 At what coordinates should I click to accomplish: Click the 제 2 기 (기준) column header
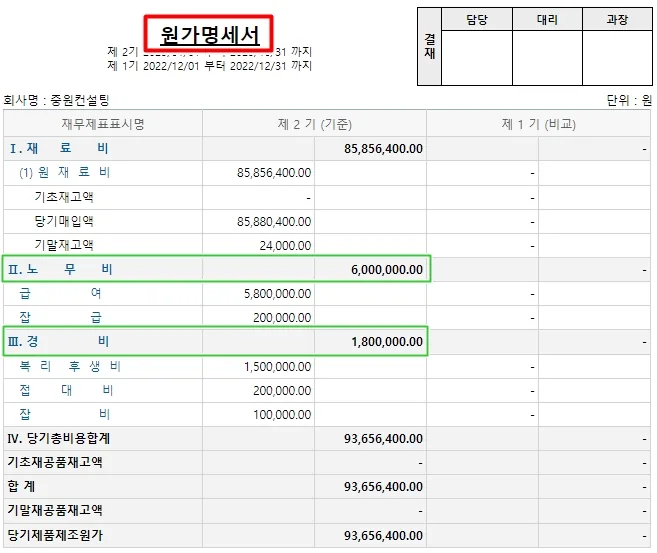[315, 124]
